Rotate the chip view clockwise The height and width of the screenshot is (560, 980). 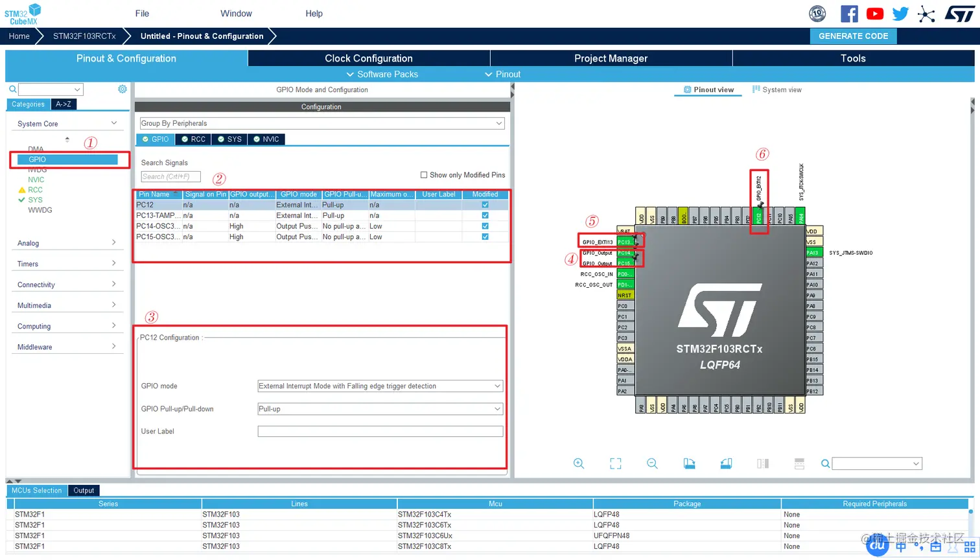(689, 463)
